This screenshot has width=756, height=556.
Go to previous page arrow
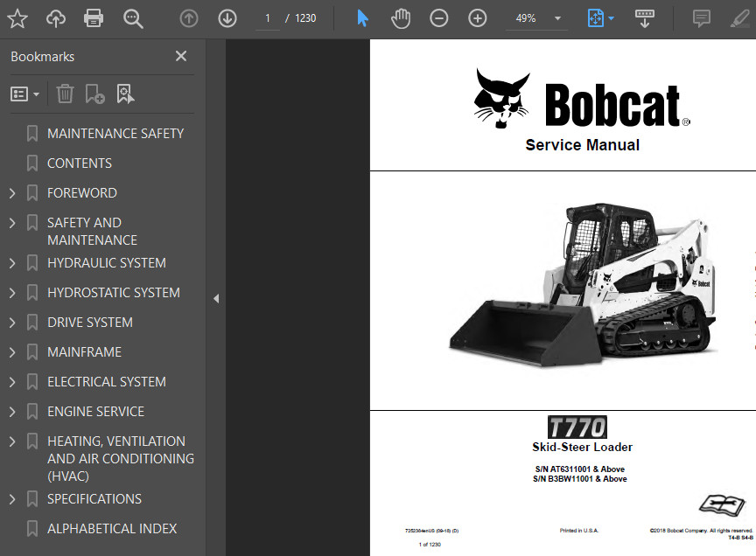[189, 18]
